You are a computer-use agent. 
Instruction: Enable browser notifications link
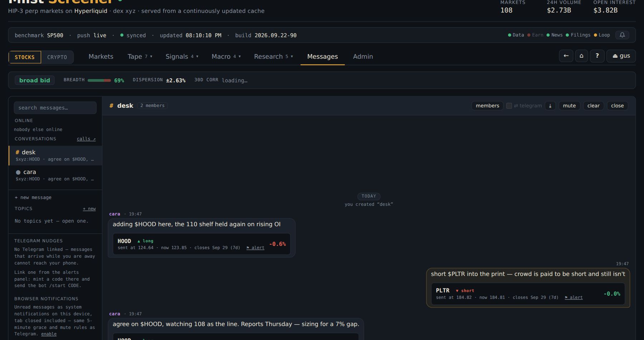tap(49, 334)
